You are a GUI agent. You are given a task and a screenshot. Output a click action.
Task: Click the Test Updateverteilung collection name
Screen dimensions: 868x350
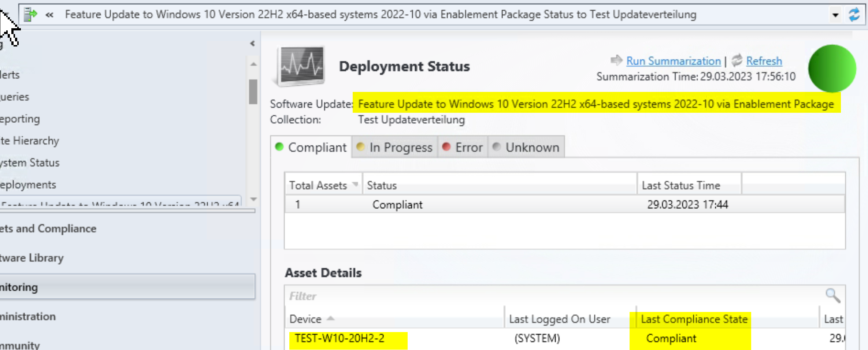coord(411,120)
